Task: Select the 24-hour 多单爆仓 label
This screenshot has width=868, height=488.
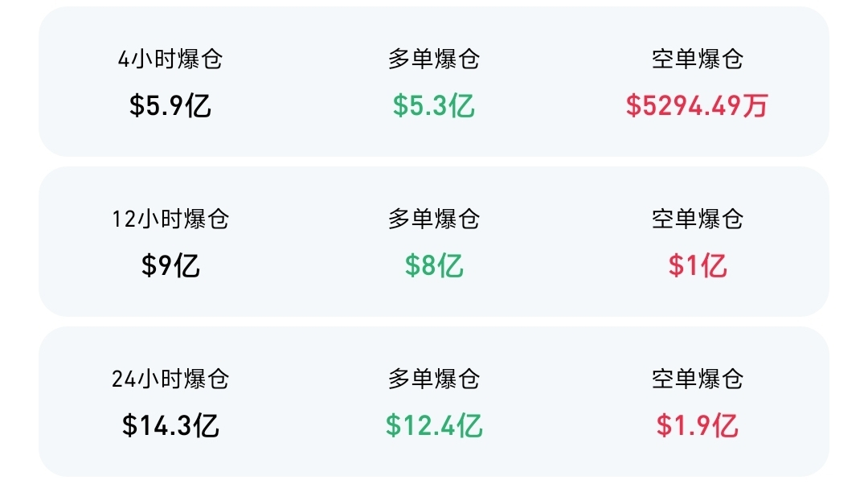Action: pyautogui.click(x=434, y=379)
